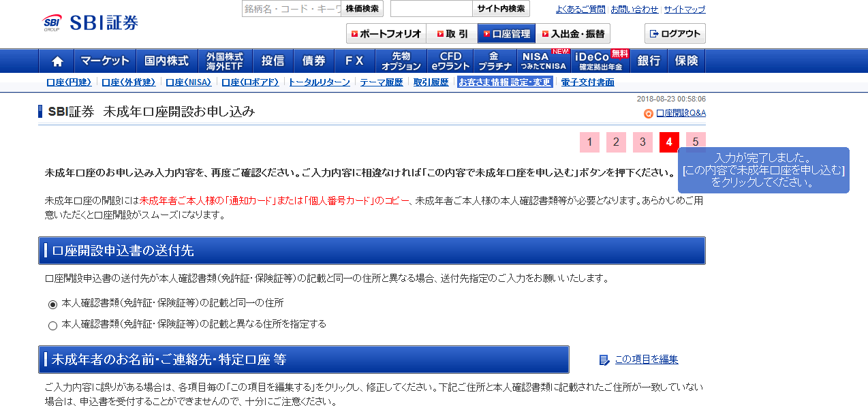Open よくあるご質問 link
The height and width of the screenshot is (412, 868).
580,10
